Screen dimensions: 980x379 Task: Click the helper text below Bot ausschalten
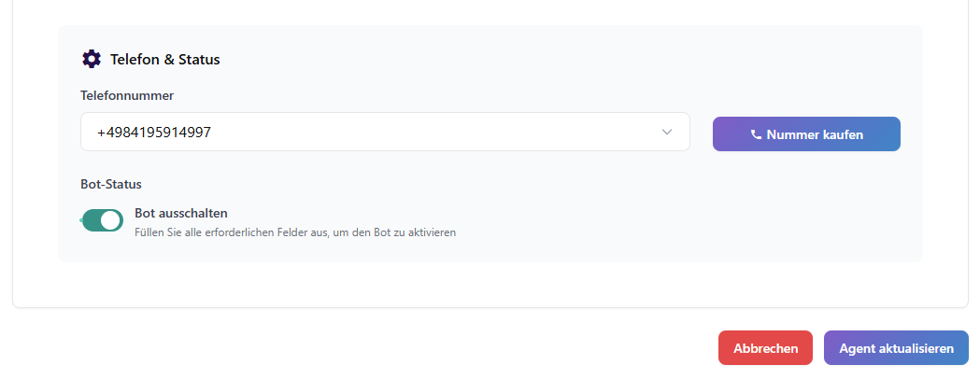[x=294, y=232]
